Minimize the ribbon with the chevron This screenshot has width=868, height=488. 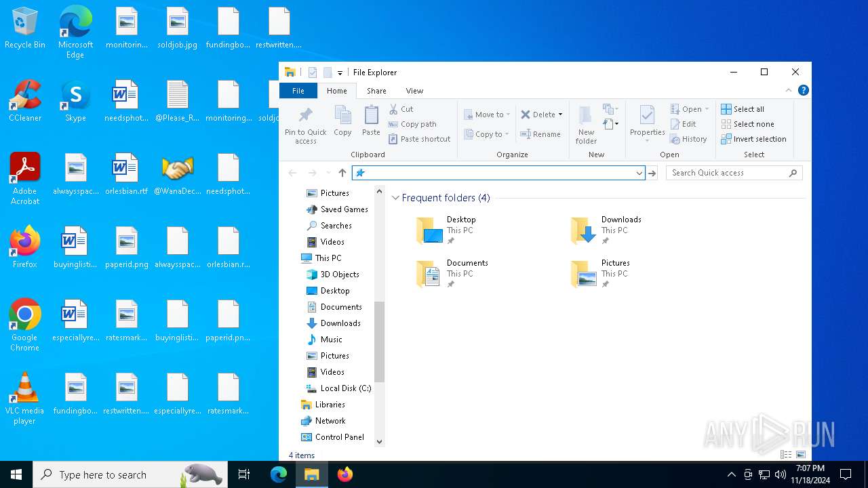[x=789, y=90]
